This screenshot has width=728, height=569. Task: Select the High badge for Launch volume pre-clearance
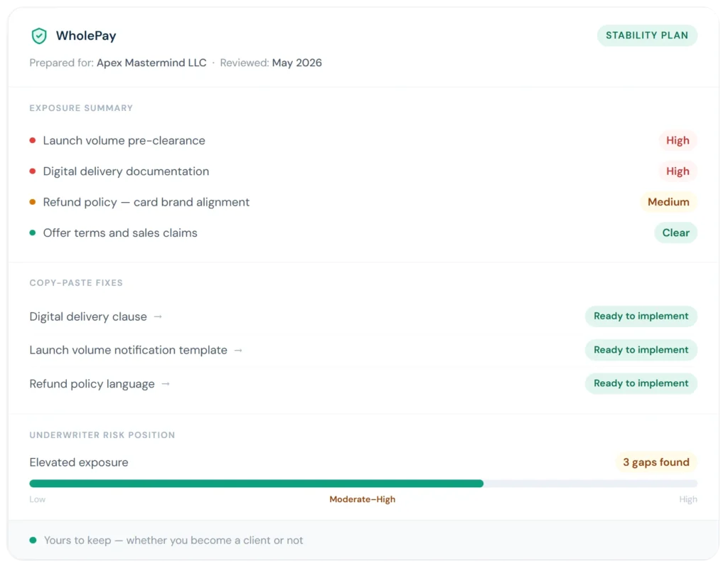pos(678,140)
